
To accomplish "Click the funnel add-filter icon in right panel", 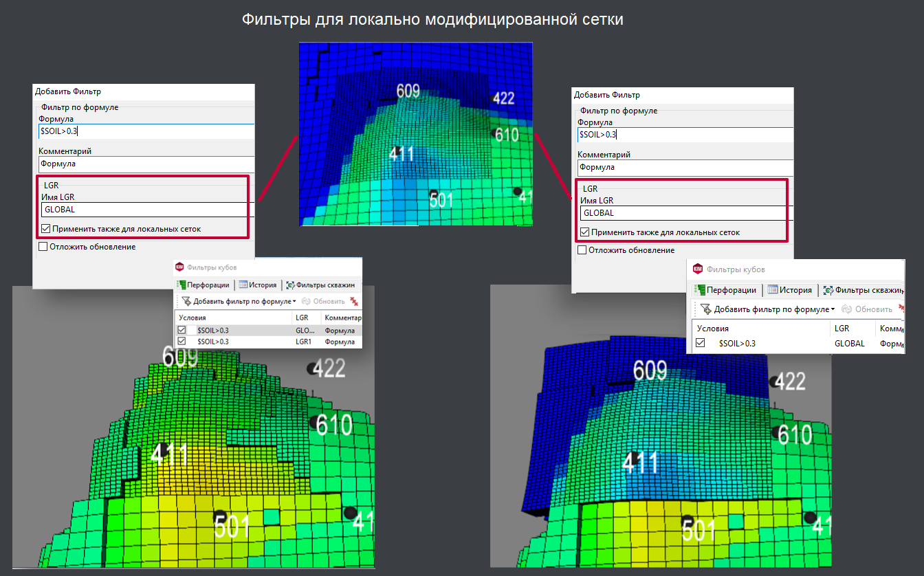I will tap(705, 309).
